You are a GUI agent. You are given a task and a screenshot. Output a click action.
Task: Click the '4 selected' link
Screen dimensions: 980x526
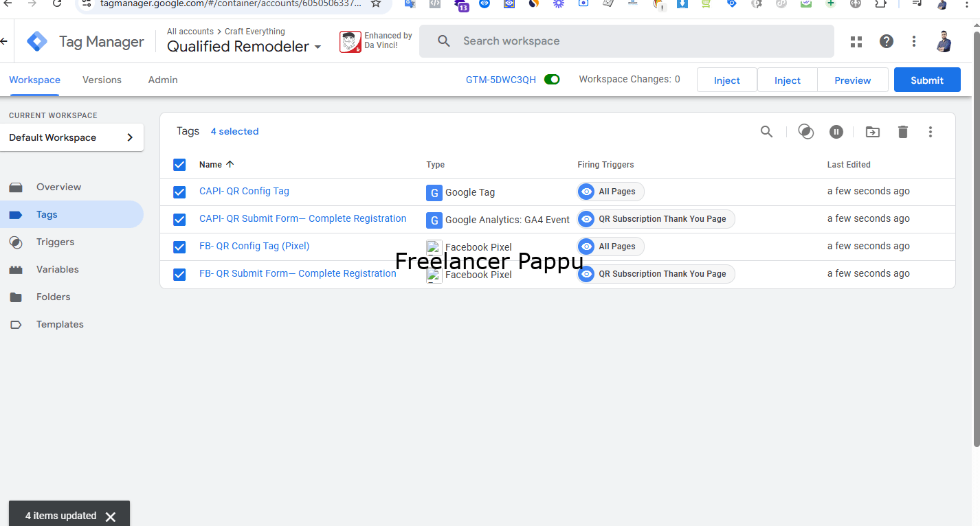[234, 131]
